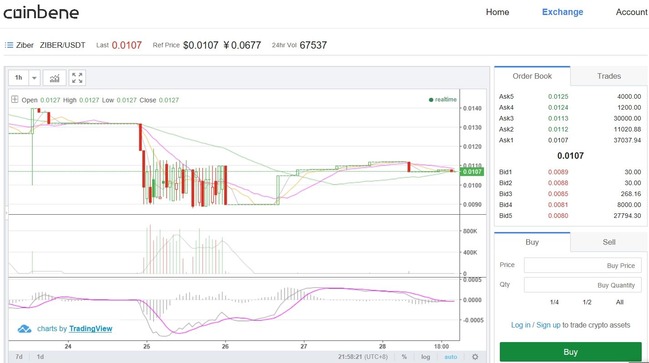Open the Log in link
The image size is (649, 363).
(521, 325)
